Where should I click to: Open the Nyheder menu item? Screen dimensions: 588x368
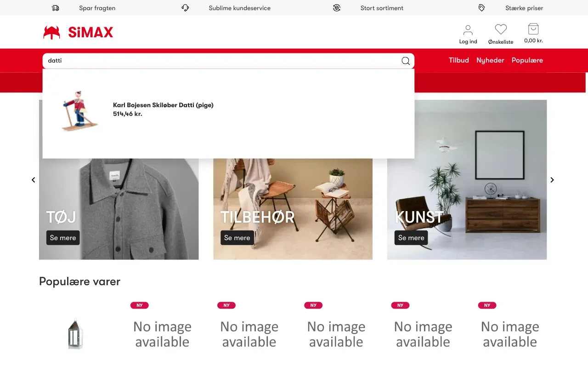click(490, 60)
